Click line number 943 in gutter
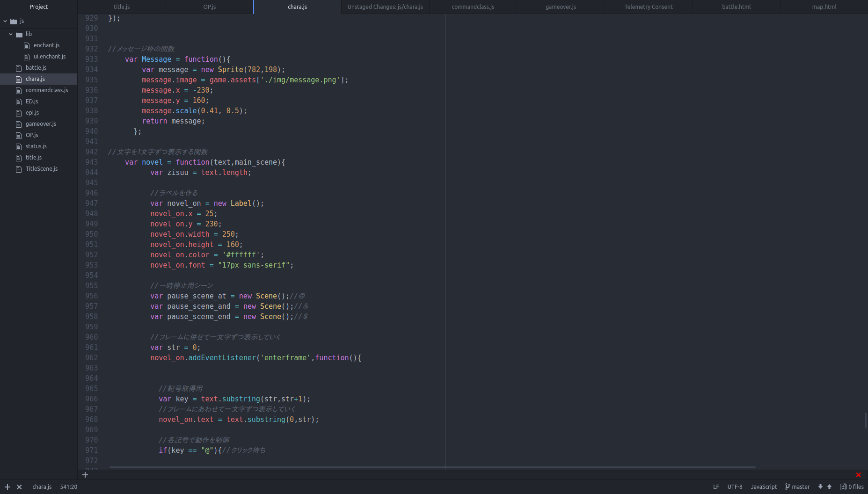This screenshot has height=494, width=868. 92,162
